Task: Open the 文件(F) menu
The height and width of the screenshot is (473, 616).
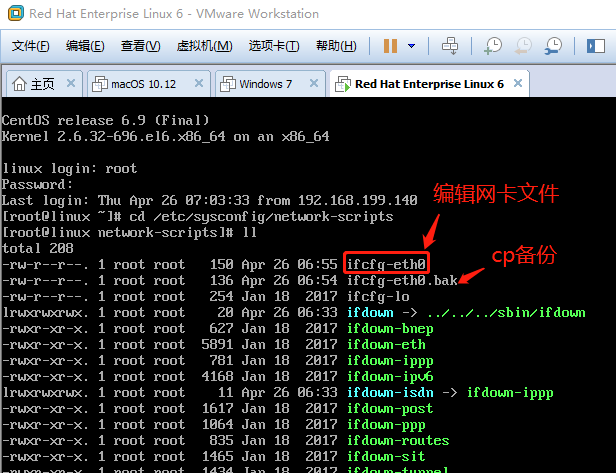Action: 30,46
